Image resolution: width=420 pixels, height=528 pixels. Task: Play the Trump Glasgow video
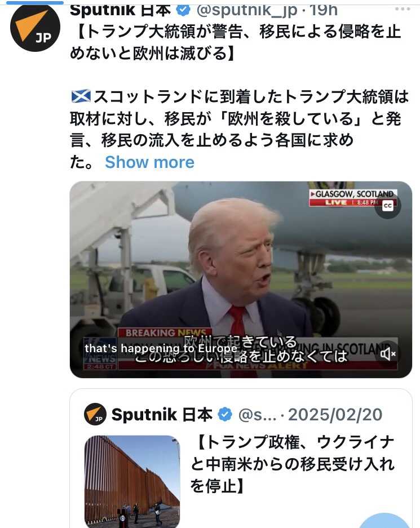pyautogui.click(x=241, y=279)
